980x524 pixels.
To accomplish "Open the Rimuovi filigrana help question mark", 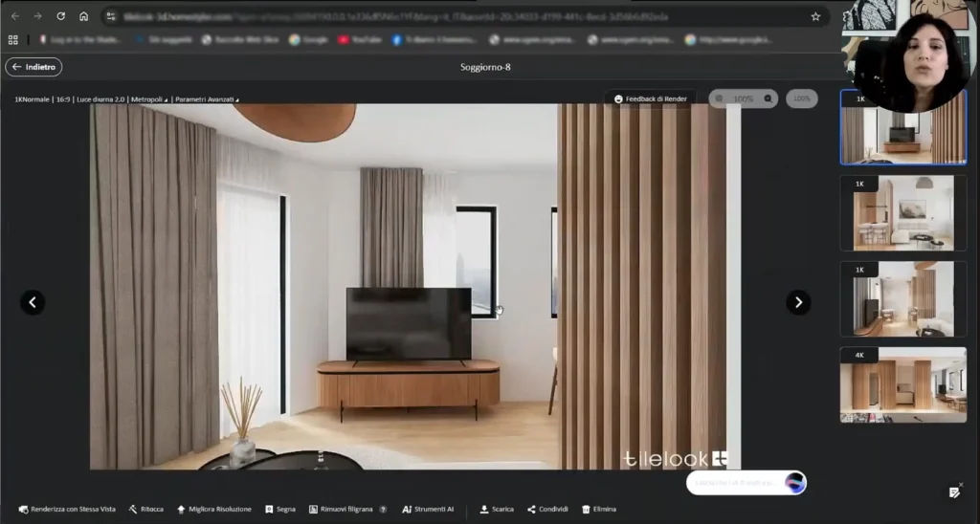I will (383, 510).
